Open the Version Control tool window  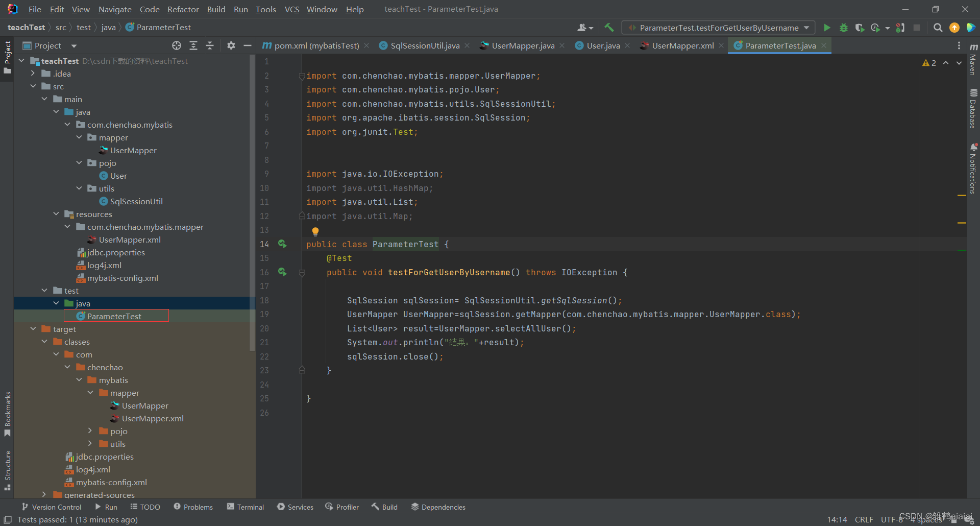(x=52, y=507)
